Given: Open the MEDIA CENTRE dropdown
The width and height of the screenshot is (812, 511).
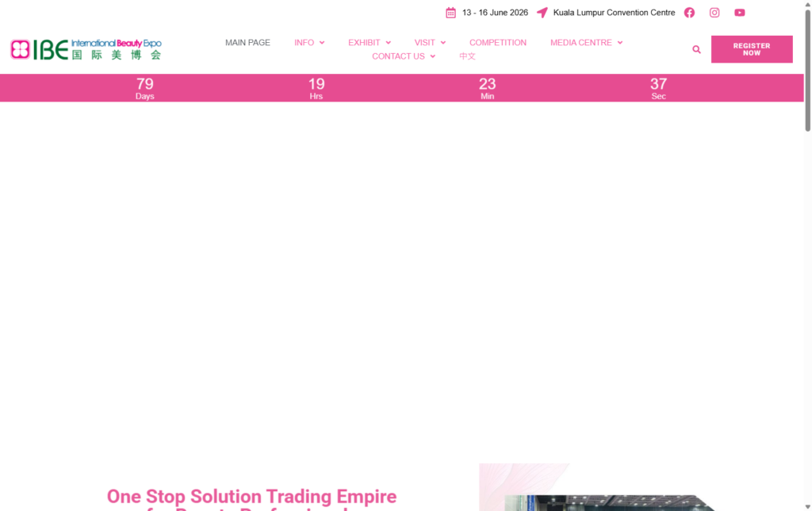Looking at the screenshot, I should [x=586, y=43].
